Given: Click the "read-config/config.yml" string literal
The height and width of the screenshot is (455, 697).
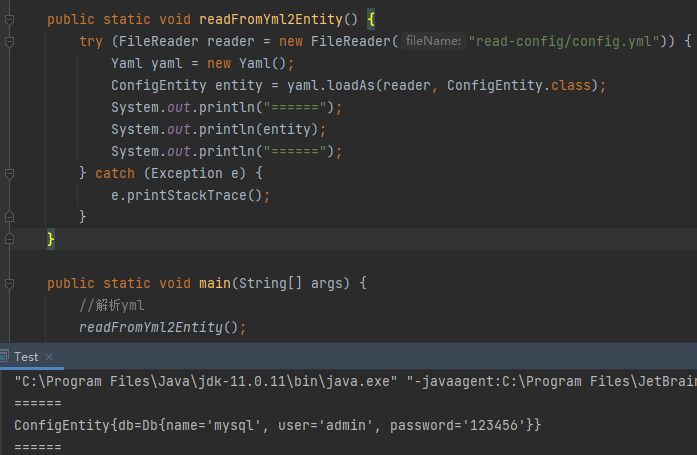Looking at the screenshot, I should tap(564, 41).
